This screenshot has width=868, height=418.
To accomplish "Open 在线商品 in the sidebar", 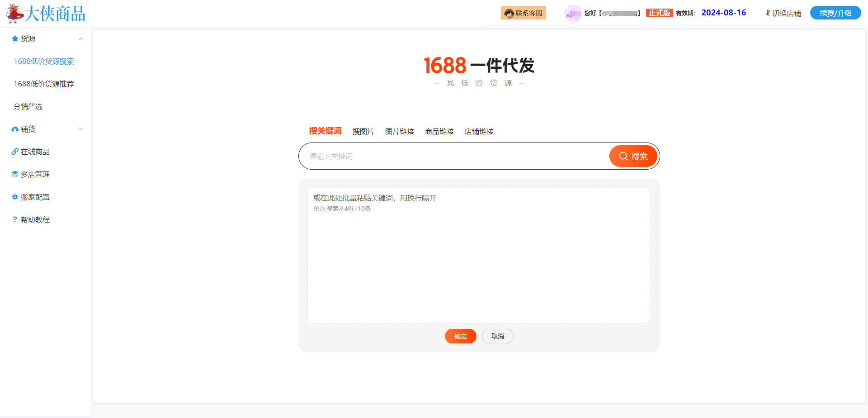I will coord(35,152).
